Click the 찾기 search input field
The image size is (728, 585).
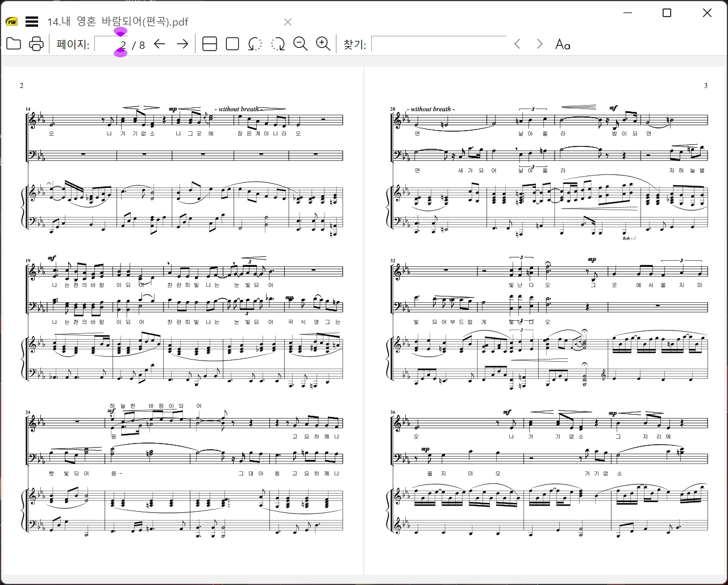tap(439, 44)
